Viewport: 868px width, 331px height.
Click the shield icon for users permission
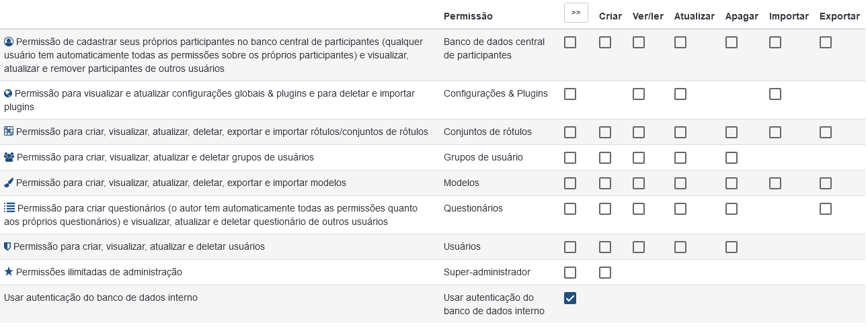(8, 246)
